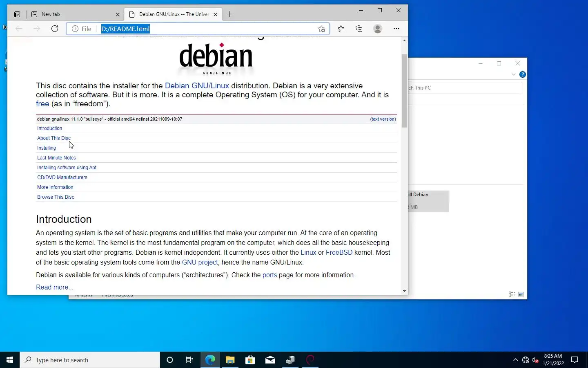
Task: Open a new browser tab with plus button
Action: pos(229,14)
